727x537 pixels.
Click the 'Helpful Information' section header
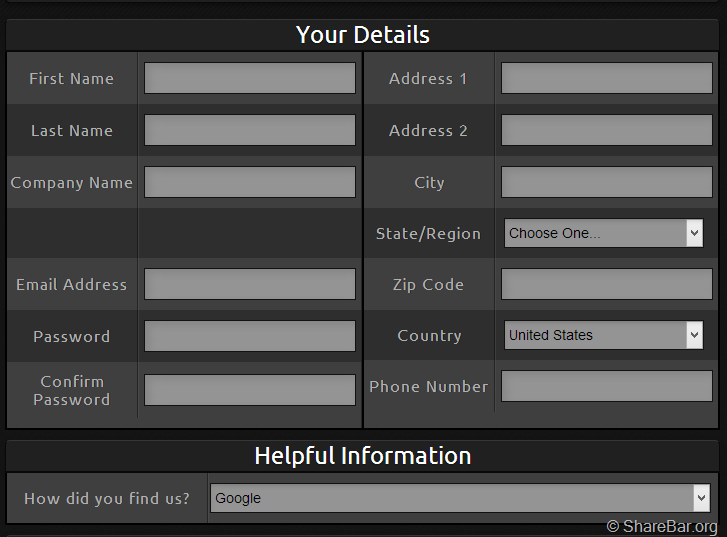pyautogui.click(x=363, y=456)
